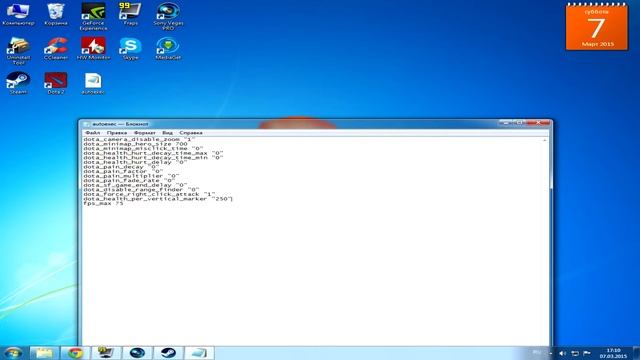This screenshot has height=360, width=640.
Task: Click the fps_max 75 line
Action: [103, 203]
